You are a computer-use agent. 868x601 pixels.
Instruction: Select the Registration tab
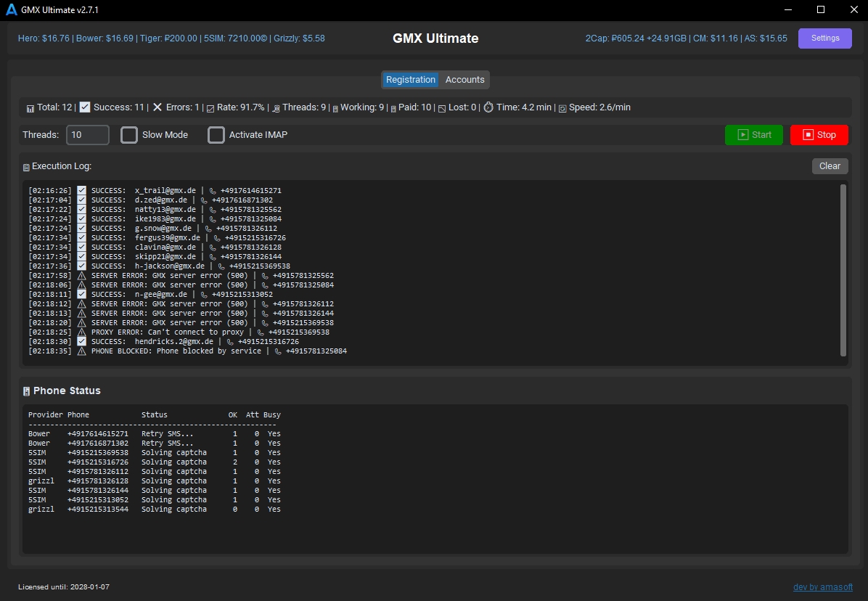point(411,80)
